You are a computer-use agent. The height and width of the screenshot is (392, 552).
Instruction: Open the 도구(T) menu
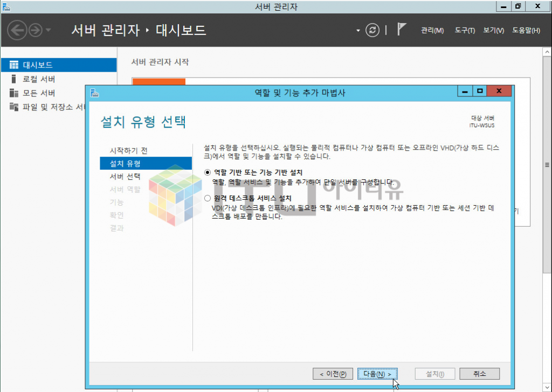[464, 31]
